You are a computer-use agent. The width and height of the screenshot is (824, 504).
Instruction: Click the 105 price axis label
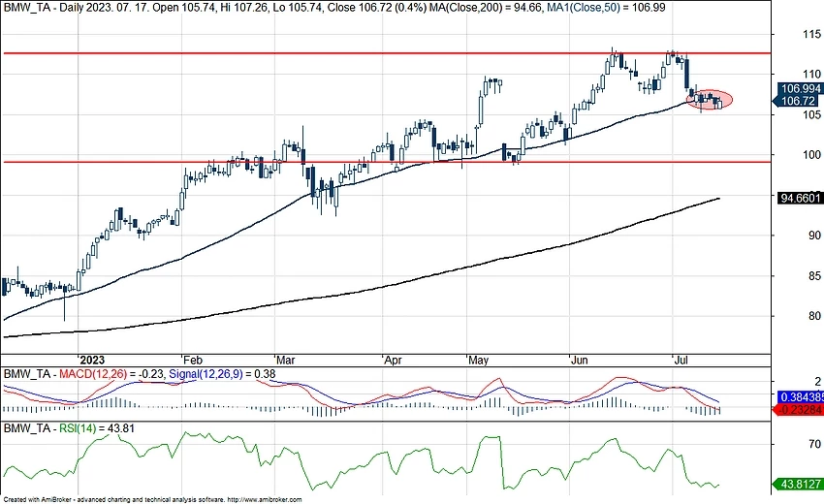811,114
